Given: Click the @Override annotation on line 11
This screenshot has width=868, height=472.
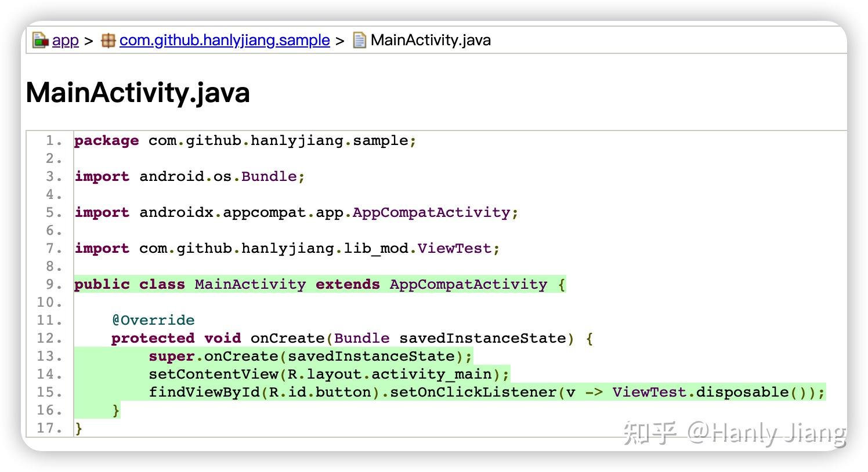Looking at the screenshot, I should (153, 319).
